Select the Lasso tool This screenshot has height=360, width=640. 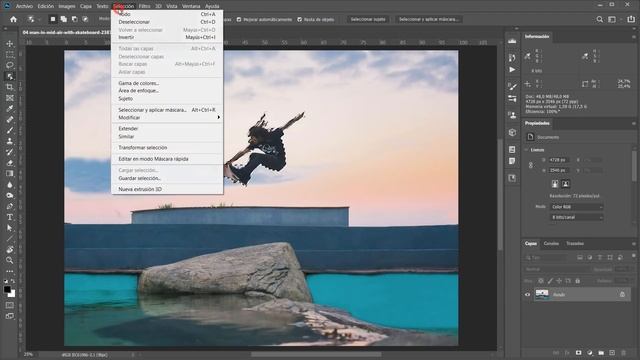coord(9,65)
